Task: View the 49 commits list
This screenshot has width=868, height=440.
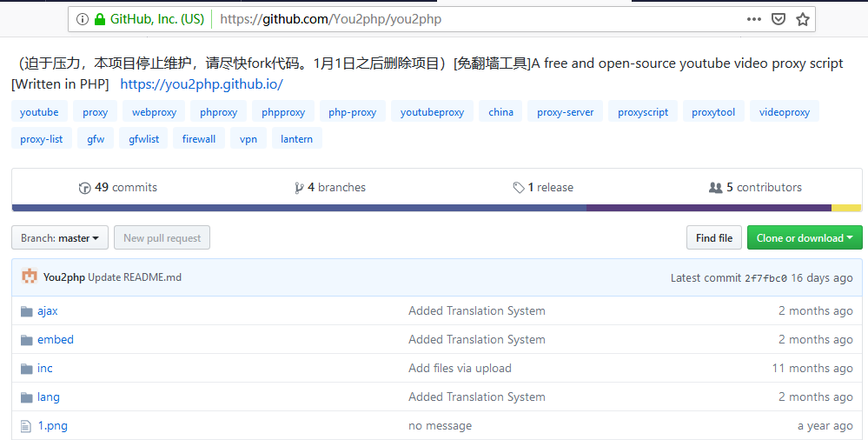Action: pos(118,187)
